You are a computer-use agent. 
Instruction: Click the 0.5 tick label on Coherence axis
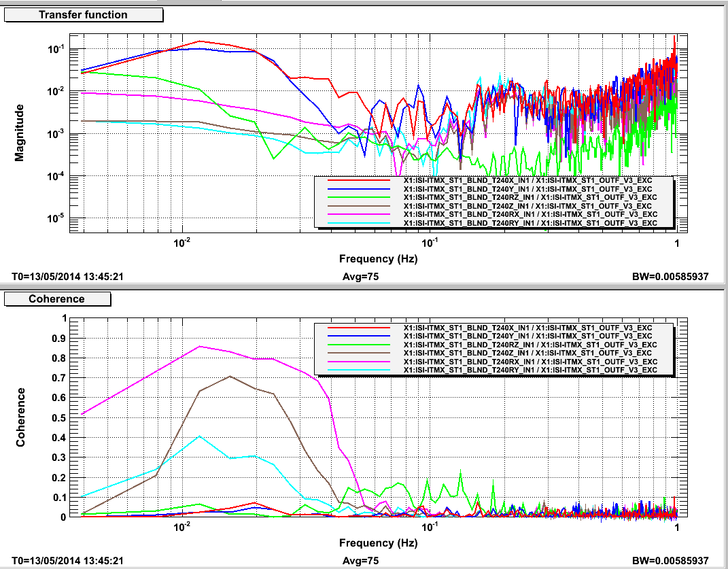(59, 417)
